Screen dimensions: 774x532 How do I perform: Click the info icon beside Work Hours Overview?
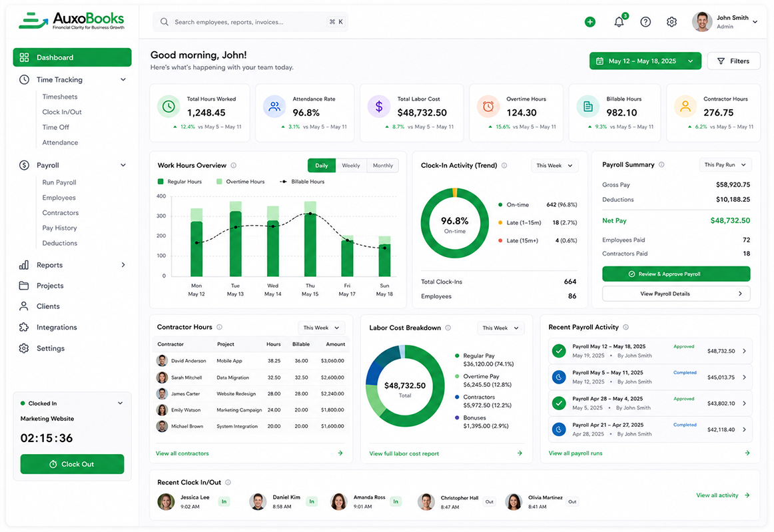[x=234, y=165]
